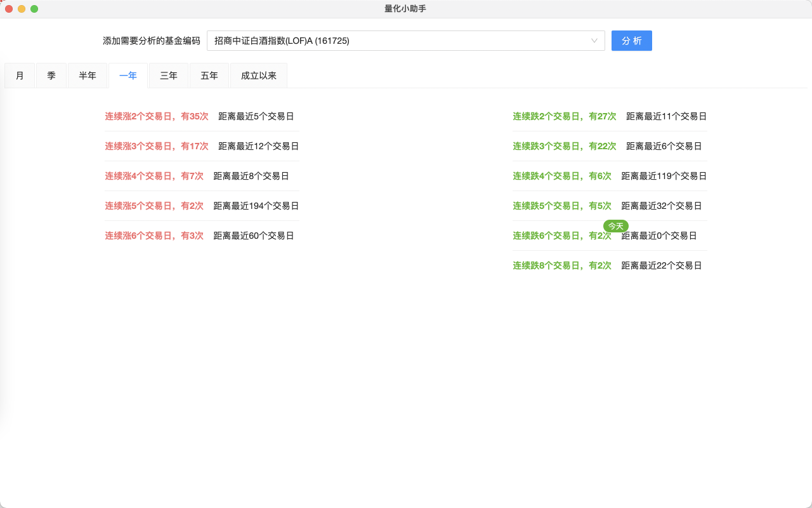
Task: Close the 量化小助手 window
Action: point(9,9)
